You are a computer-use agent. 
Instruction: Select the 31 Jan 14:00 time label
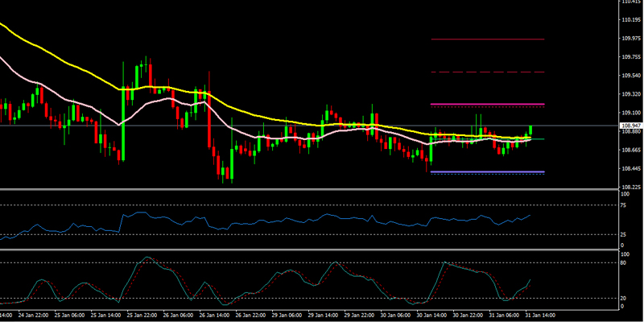pyautogui.click(x=541, y=314)
